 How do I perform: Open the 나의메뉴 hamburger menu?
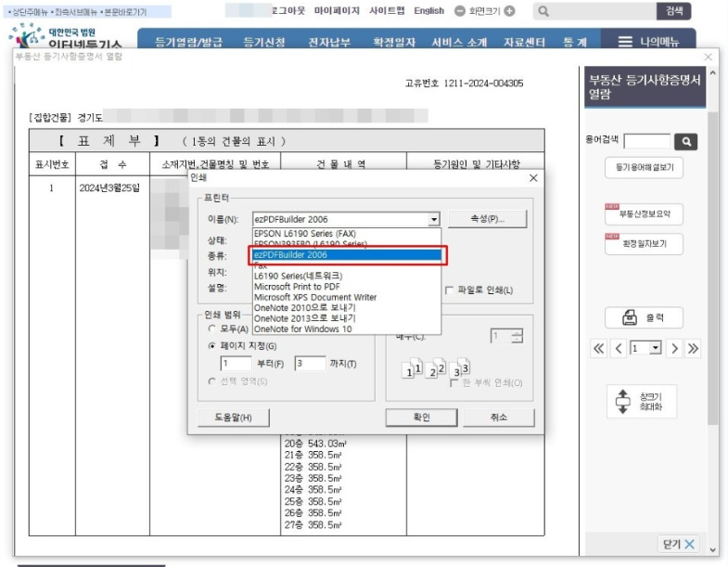tap(648, 42)
